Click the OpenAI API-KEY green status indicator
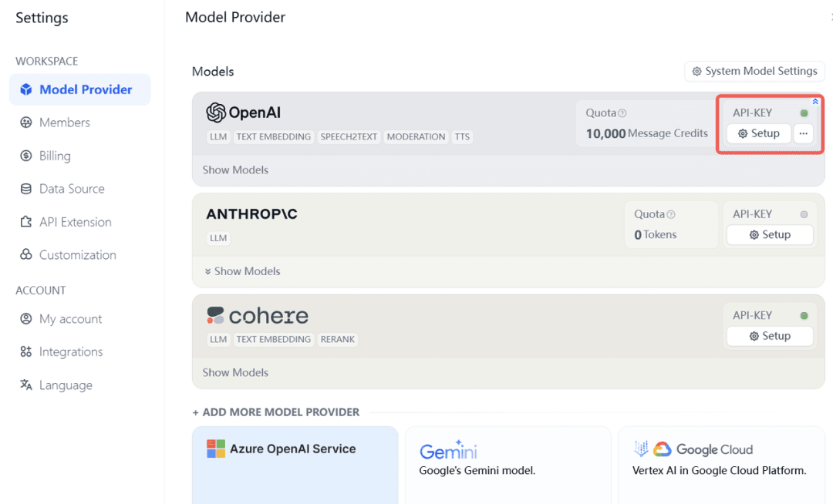 tap(804, 113)
